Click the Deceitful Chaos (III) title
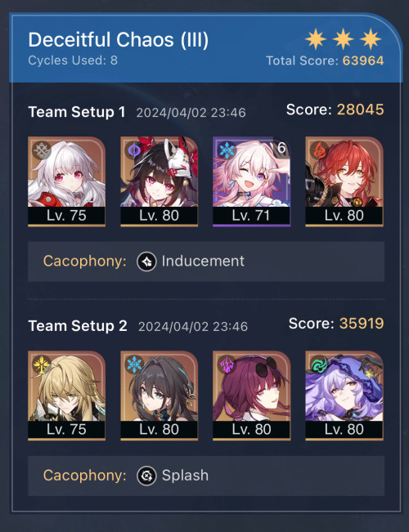 (119, 40)
